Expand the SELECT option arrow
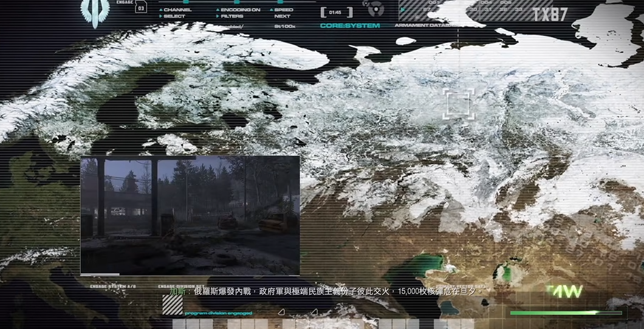 (160, 17)
